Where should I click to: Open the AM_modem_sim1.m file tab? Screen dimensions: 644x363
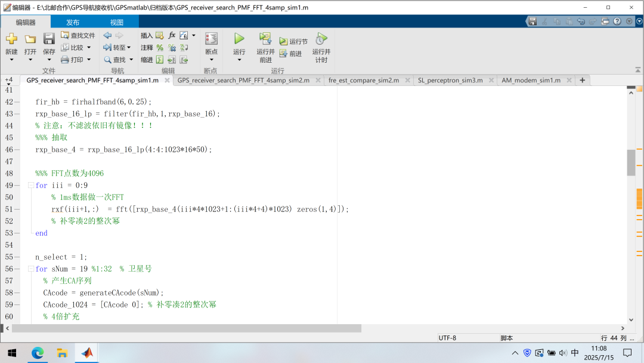pos(531,80)
